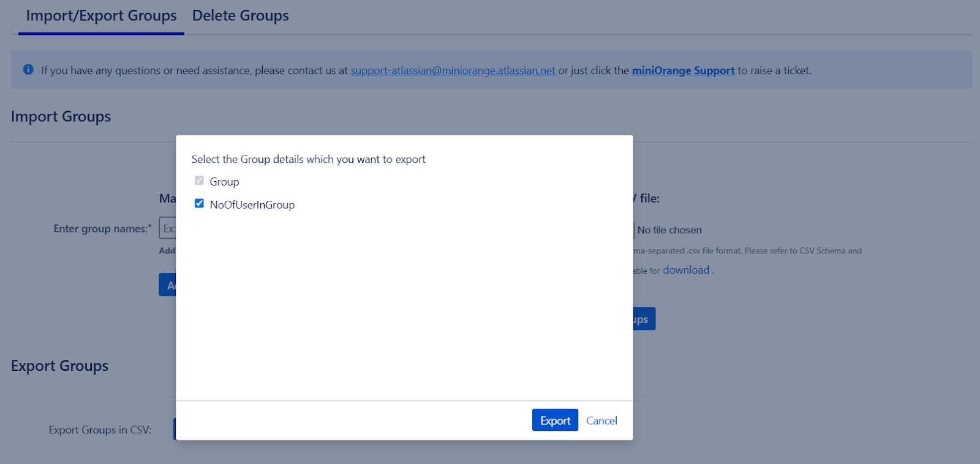The height and width of the screenshot is (464, 980).
Task: Click the blue info icon in the banner
Action: pyautogui.click(x=28, y=70)
